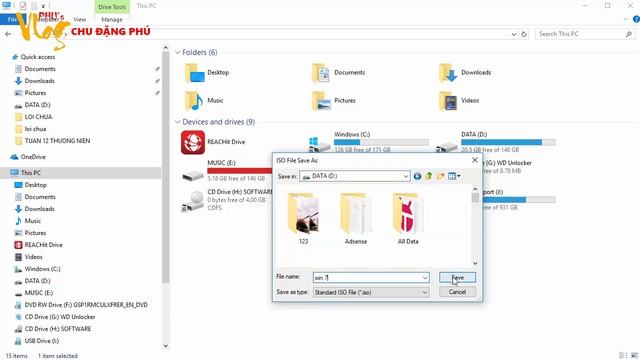
Task: Open Documents under Quick access
Action: 40,69
